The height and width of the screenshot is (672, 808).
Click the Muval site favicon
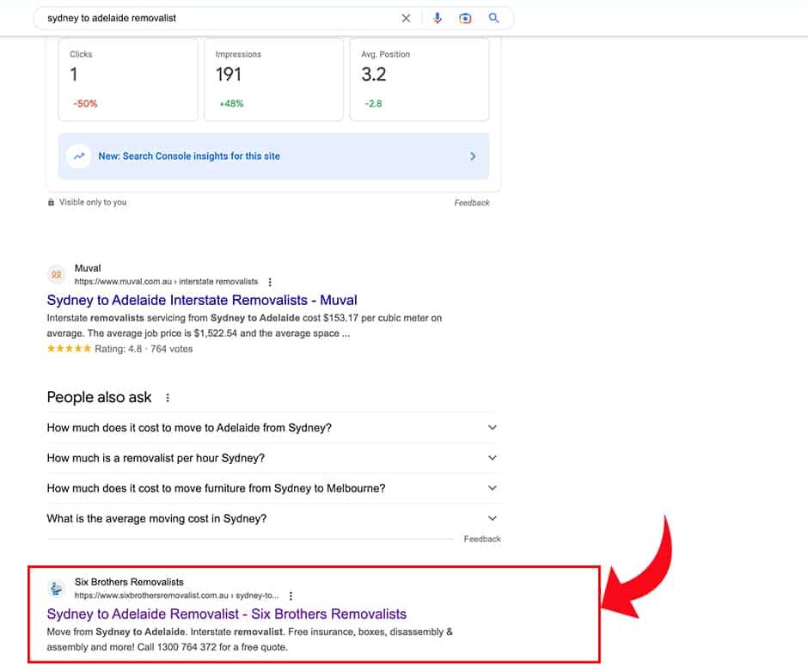click(57, 275)
